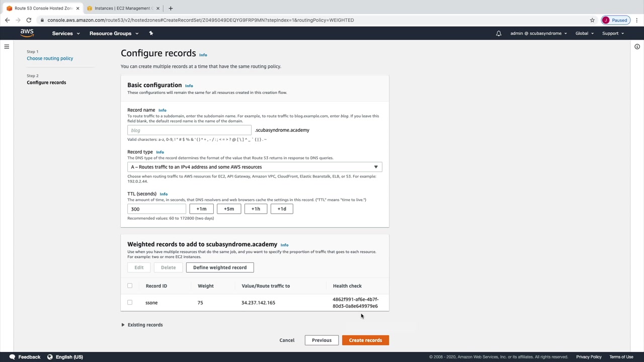Open Info link next to Configure records
Image resolution: width=644 pixels, height=362 pixels.
[x=203, y=55]
